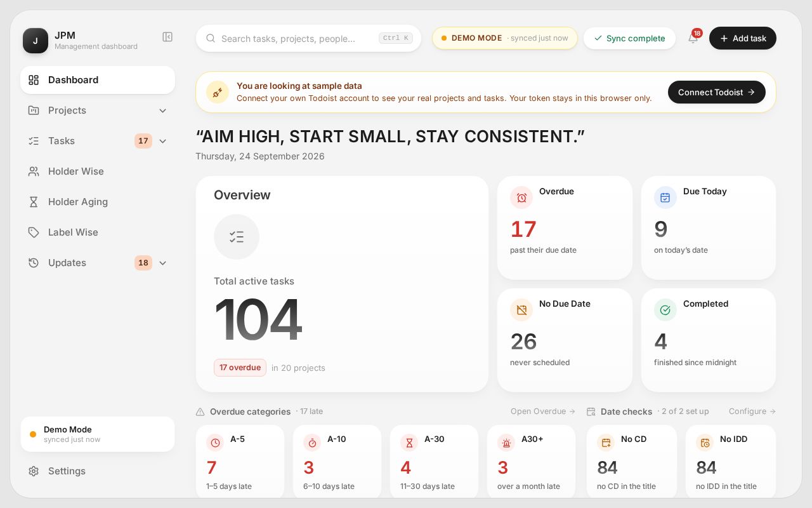This screenshot has height=508, width=812.
Task: Expand the Tasks menu chevron
Action: [x=162, y=141]
